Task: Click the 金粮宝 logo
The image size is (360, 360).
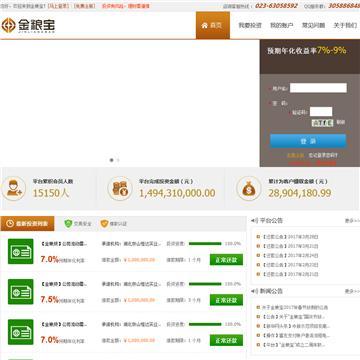Action: click(28, 26)
